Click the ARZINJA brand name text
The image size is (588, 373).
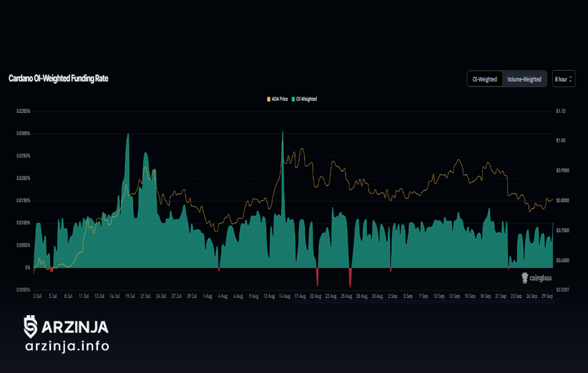(74, 327)
